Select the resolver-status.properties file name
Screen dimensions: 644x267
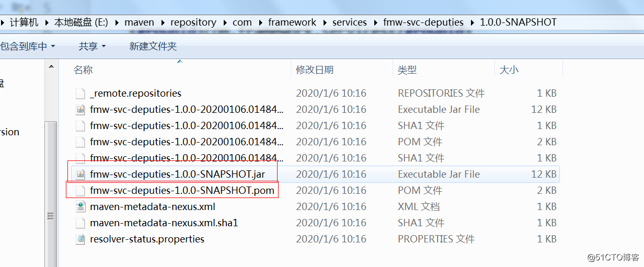pyautogui.click(x=147, y=239)
